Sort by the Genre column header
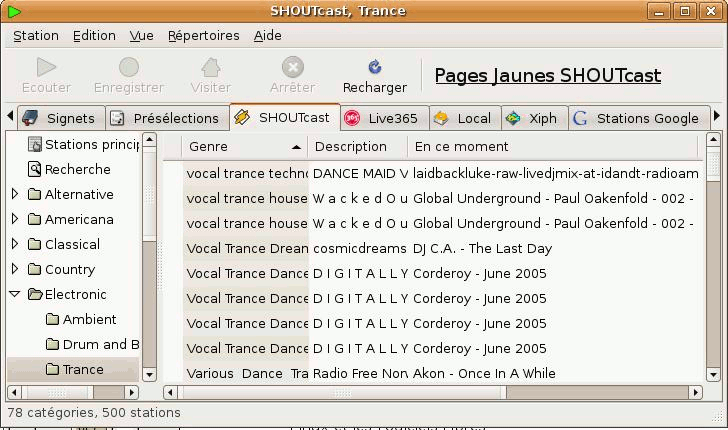Screen dimensions: 728x430 tap(245, 147)
